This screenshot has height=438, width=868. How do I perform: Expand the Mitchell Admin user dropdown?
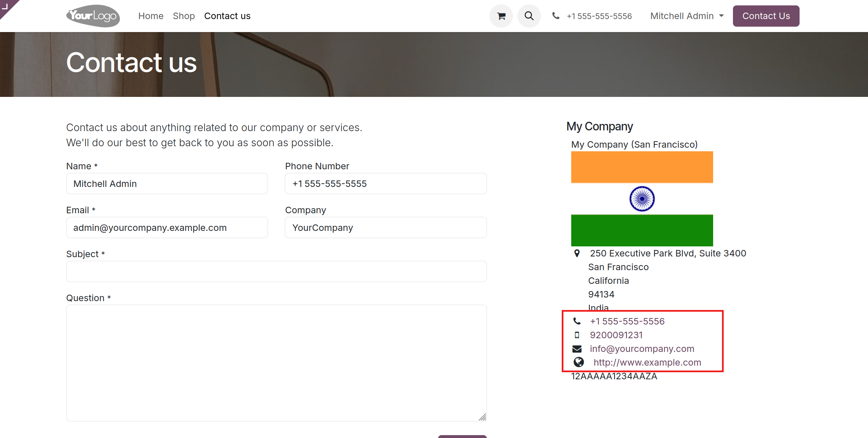[x=687, y=16]
